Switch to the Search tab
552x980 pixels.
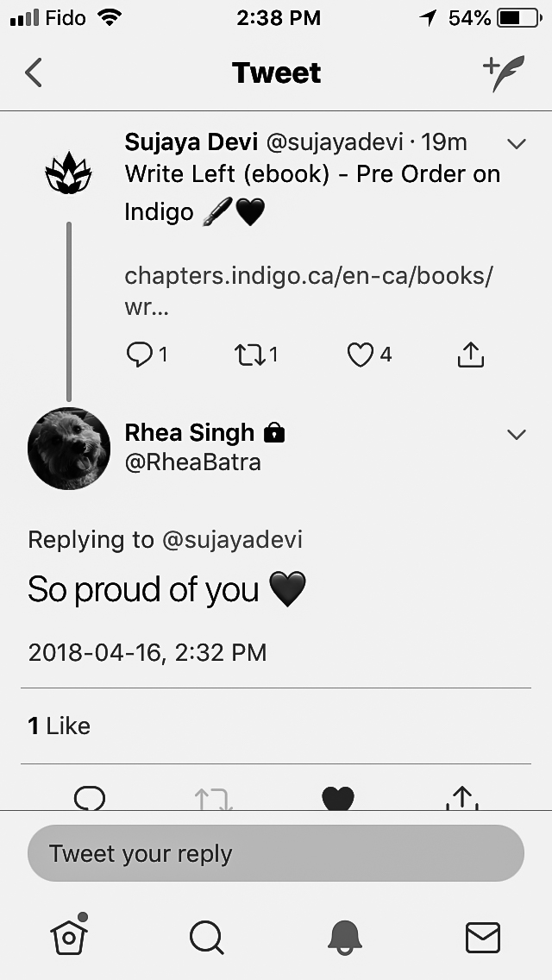pos(207,937)
